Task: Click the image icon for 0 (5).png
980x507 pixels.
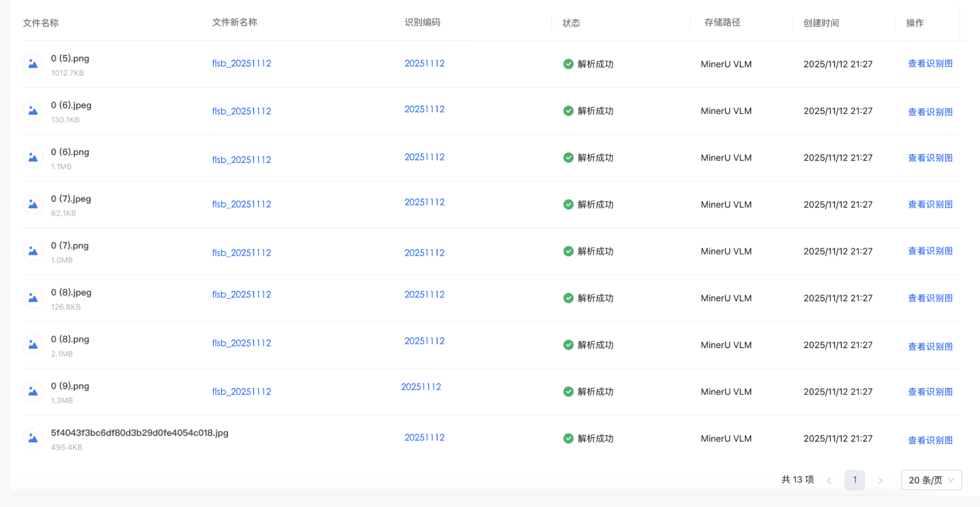Action: coord(33,64)
